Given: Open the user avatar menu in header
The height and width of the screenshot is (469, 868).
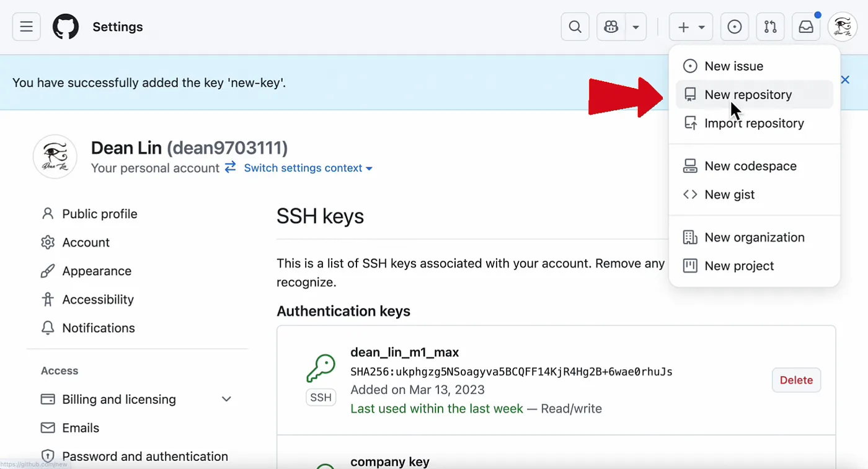Looking at the screenshot, I should point(843,27).
